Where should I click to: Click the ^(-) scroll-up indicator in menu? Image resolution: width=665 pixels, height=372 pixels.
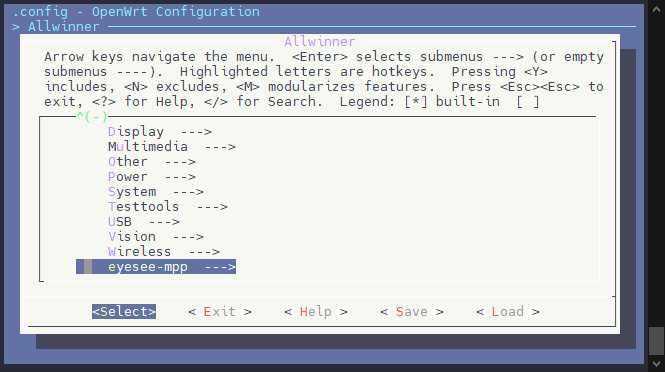tap(92, 116)
